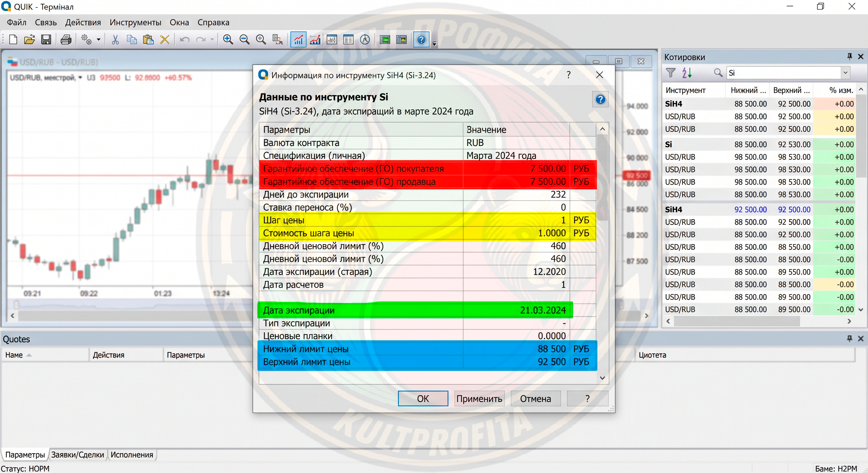
Task: Open the oscillator graph window icon
Action: coord(332,40)
